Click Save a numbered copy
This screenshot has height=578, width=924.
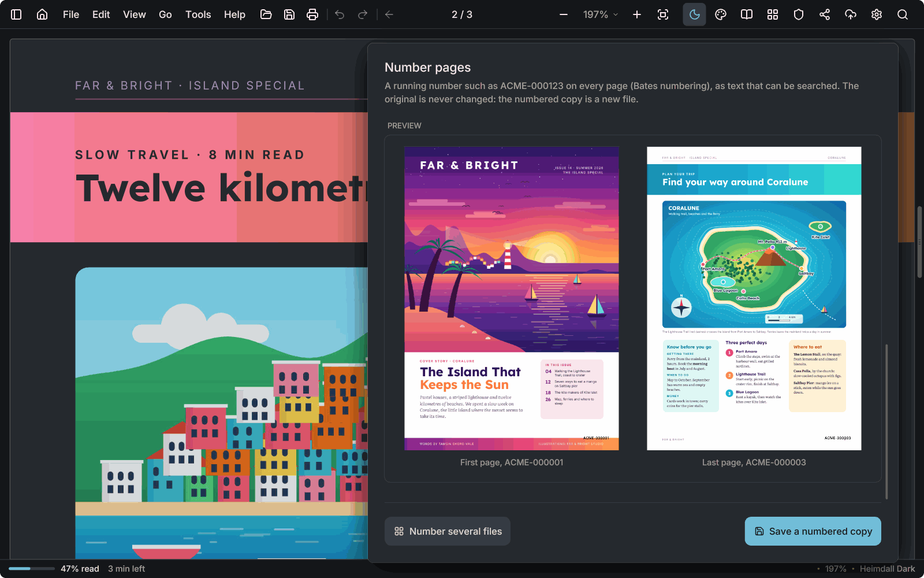pos(813,531)
